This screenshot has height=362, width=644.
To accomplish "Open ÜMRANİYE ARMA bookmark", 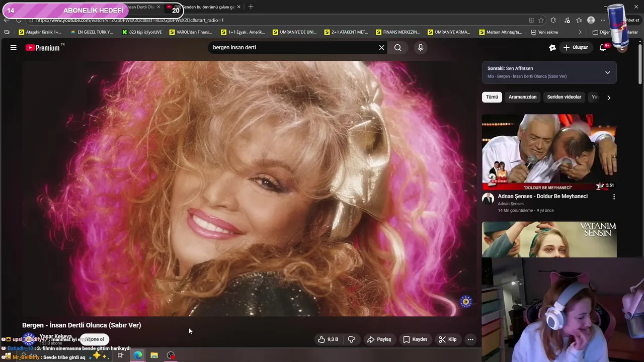I will click(449, 32).
